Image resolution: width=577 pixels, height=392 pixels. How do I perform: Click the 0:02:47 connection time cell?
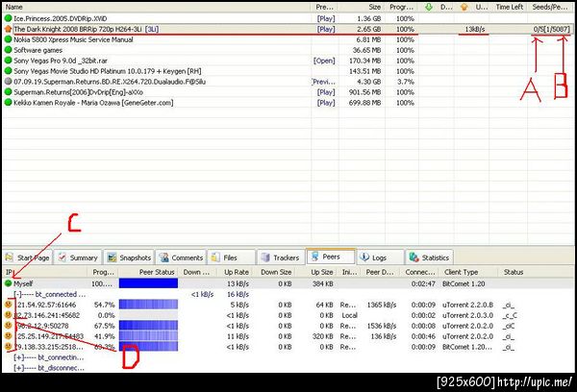point(423,283)
